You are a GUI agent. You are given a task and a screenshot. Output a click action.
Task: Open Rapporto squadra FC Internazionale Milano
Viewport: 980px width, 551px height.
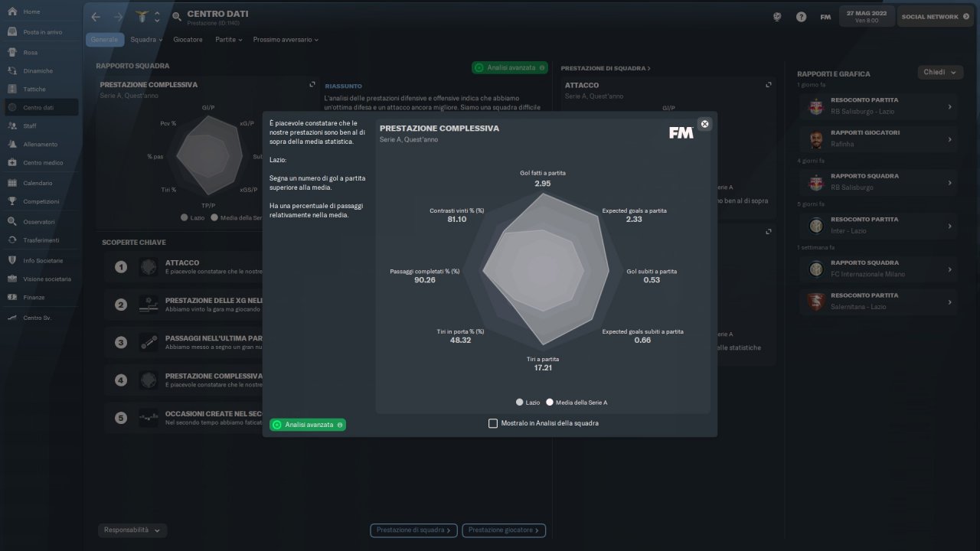pos(877,269)
